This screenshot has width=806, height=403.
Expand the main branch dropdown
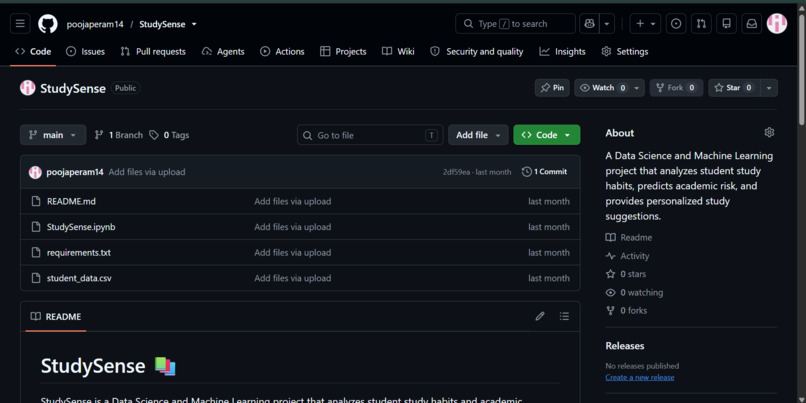click(53, 135)
